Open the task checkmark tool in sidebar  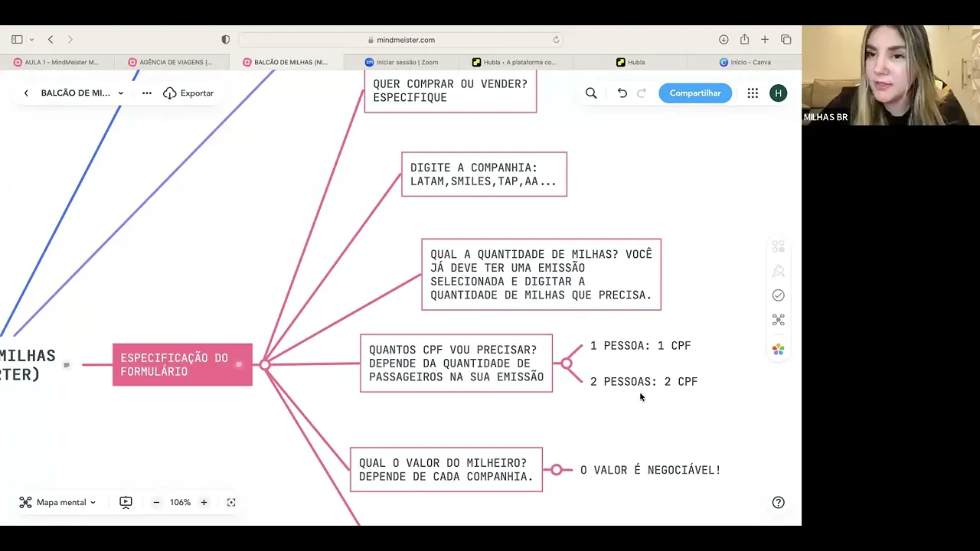[778, 295]
